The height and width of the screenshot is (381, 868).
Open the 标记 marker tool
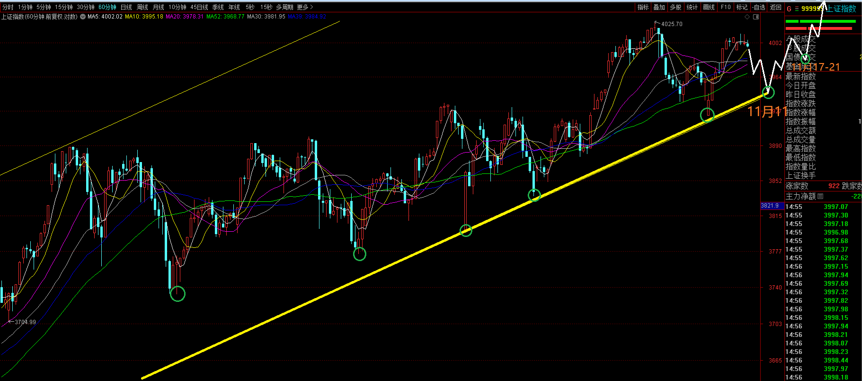click(742, 7)
